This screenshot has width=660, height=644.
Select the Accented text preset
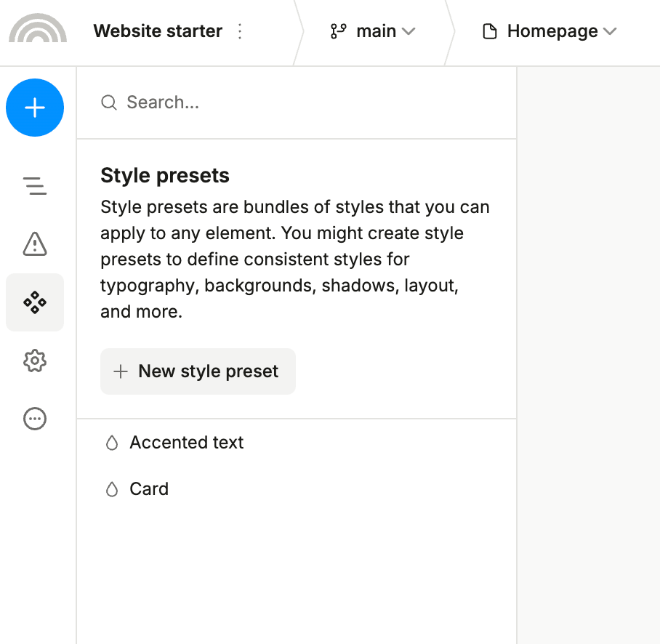pos(187,443)
